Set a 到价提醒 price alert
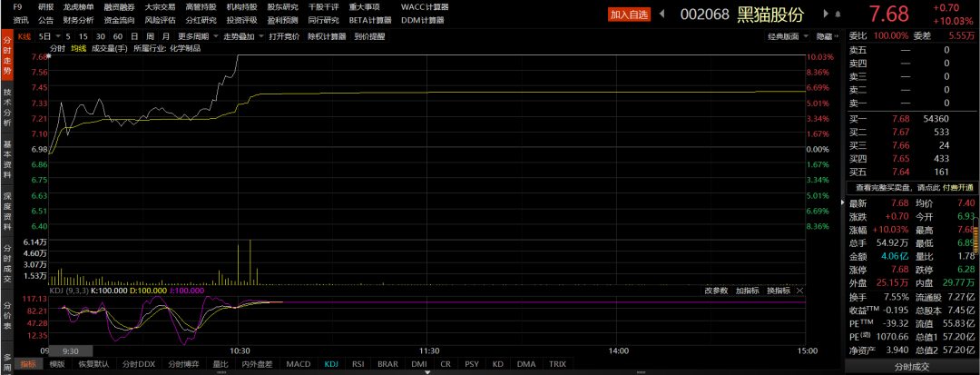Image resolution: width=980 pixels, height=375 pixels. (369, 37)
